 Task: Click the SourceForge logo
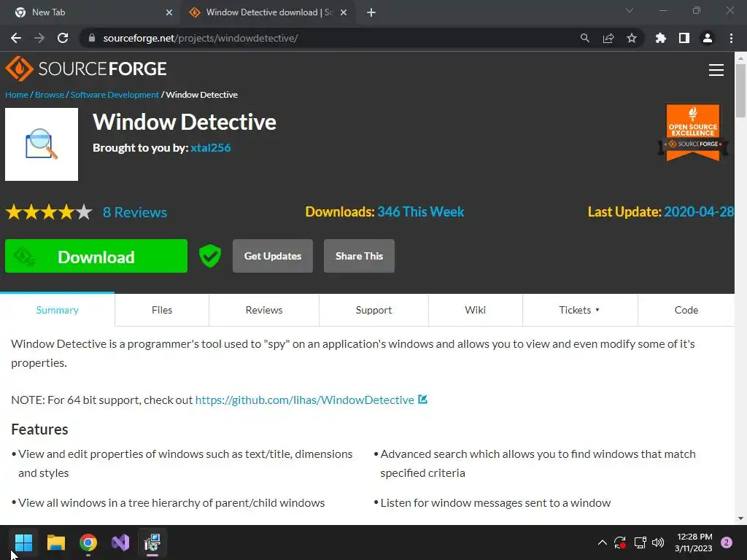pos(86,69)
